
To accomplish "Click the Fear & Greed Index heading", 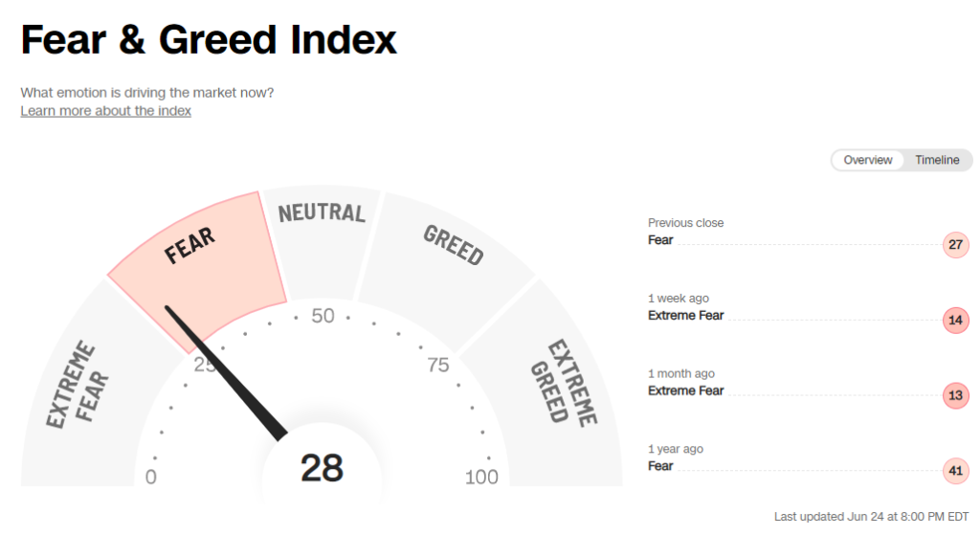I will coord(209,40).
